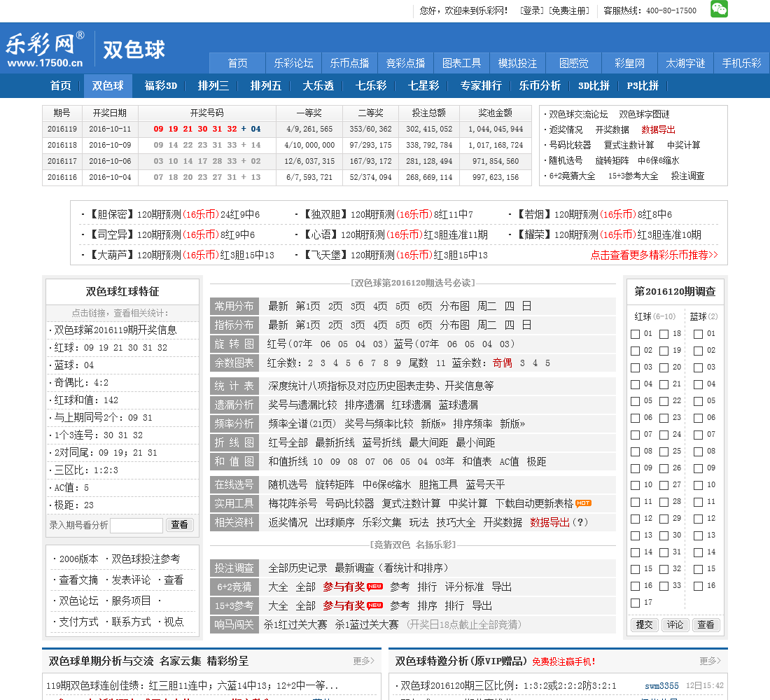Click into 录入期号看分析 input field
This screenshot has width=770, height=700.
click(136, 525)
